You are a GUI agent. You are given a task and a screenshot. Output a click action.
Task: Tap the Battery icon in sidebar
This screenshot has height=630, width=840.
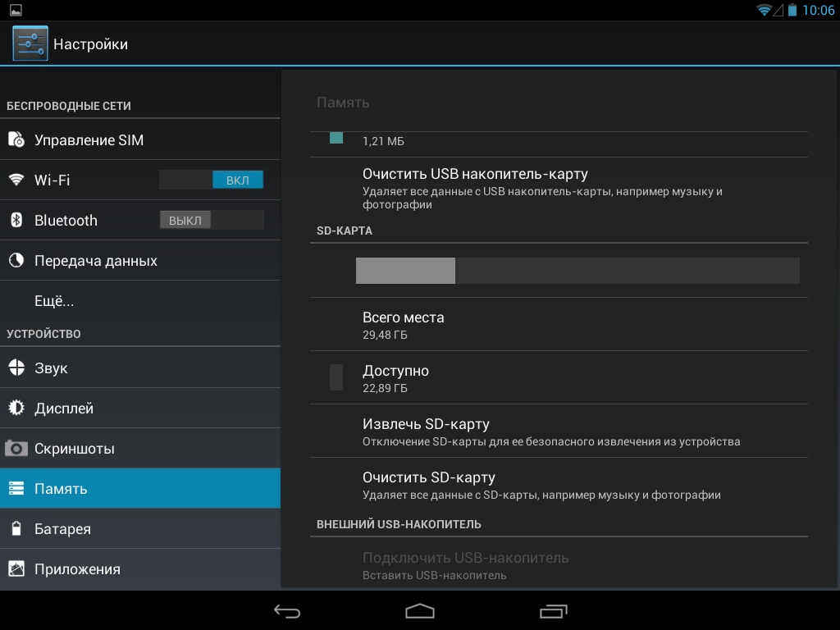pos(16,529)
